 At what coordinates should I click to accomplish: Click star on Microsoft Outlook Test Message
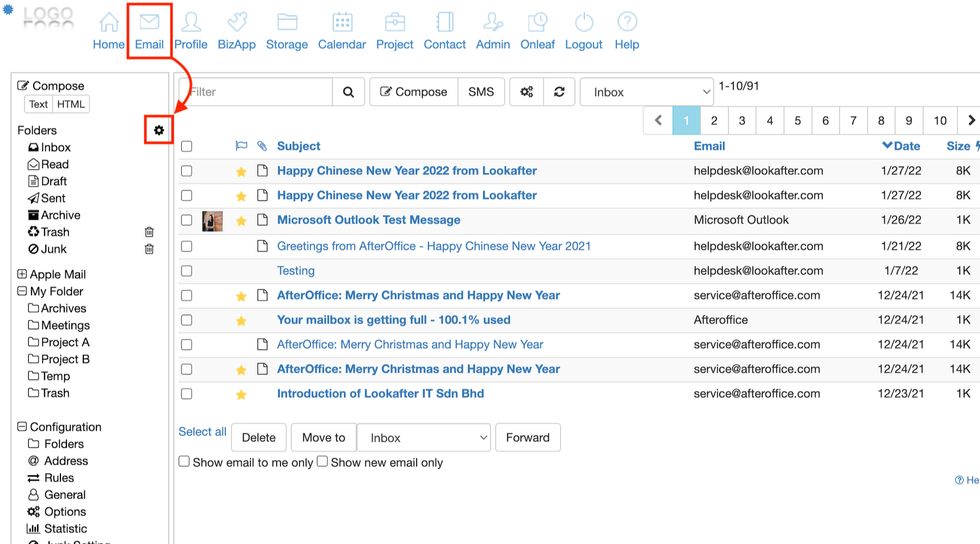(x=241, y=221)
